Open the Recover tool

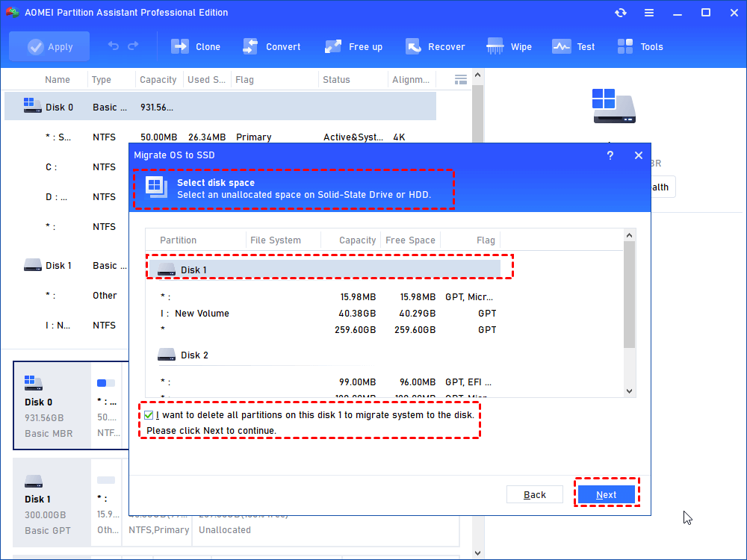pyautogui.click(x=435, y=46)
